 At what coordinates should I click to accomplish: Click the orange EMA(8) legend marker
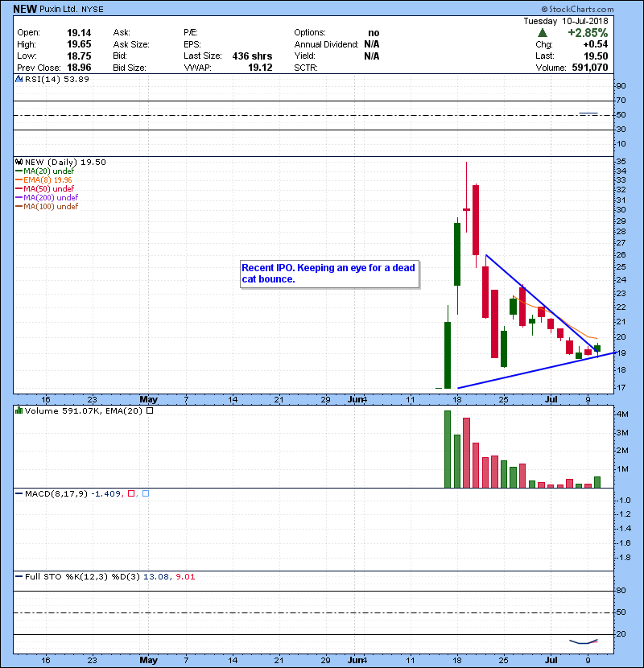coord(19,179)
